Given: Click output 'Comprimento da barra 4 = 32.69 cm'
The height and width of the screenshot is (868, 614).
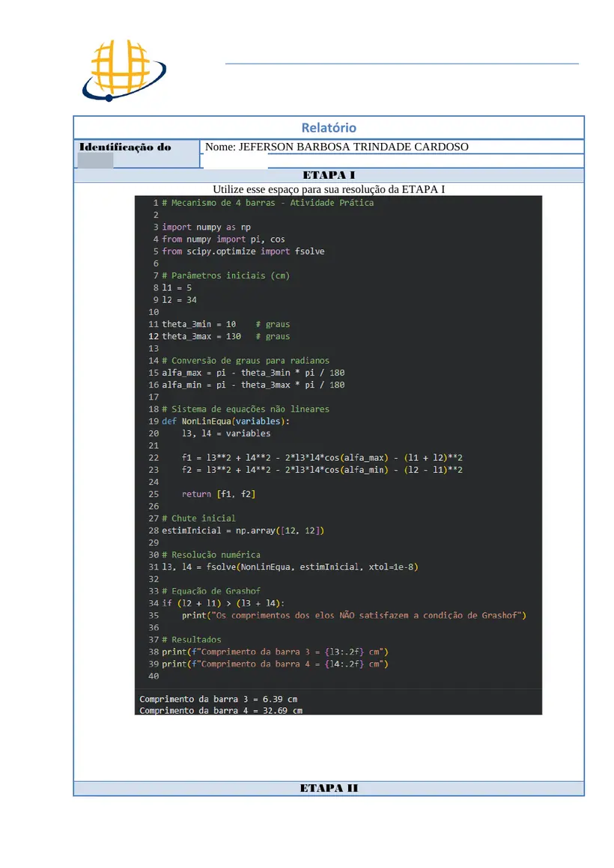Looking at the screenshot, I should [221, 711].
